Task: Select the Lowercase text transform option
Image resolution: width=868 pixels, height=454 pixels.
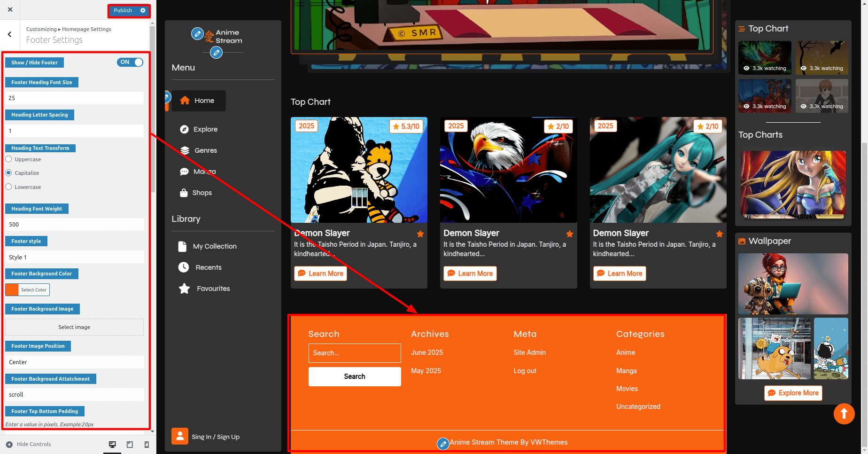Action: (8, 187)
